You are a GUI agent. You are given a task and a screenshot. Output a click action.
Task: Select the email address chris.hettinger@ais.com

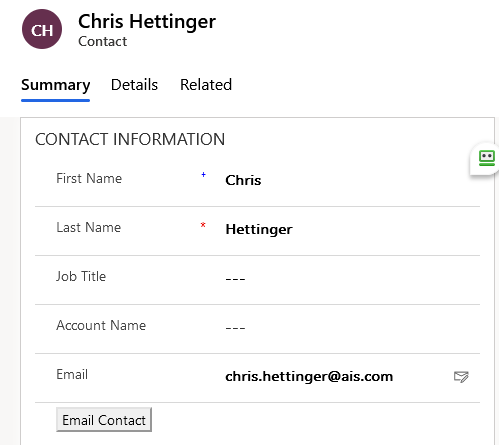coord(309,377)
